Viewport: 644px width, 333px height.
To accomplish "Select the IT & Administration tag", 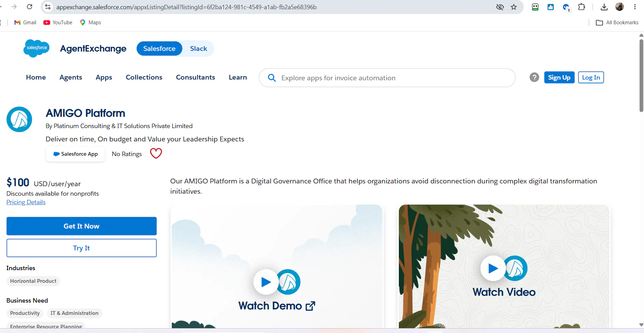I will tap(74, 313).
